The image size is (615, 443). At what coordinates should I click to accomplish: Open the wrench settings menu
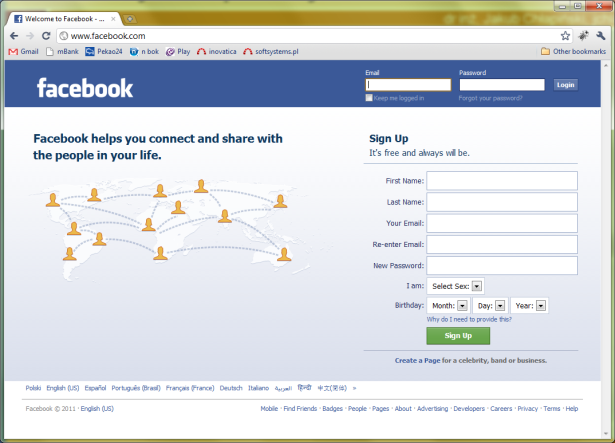[600, 36]
